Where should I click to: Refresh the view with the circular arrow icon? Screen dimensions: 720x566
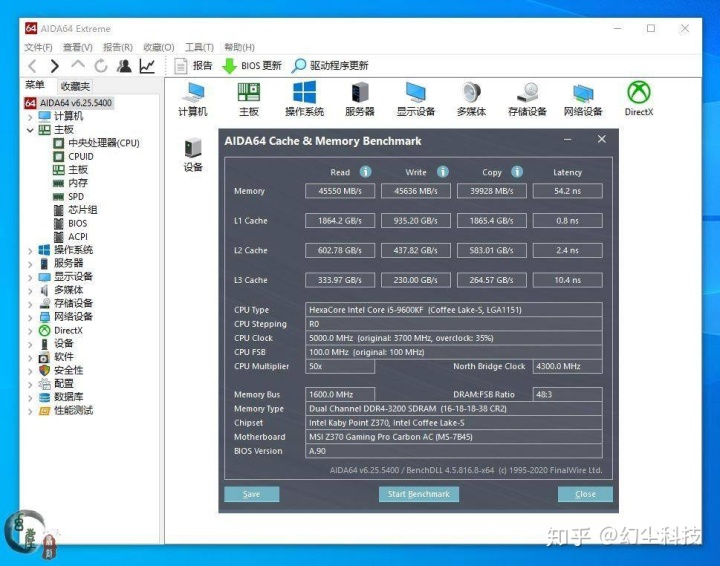101,66
